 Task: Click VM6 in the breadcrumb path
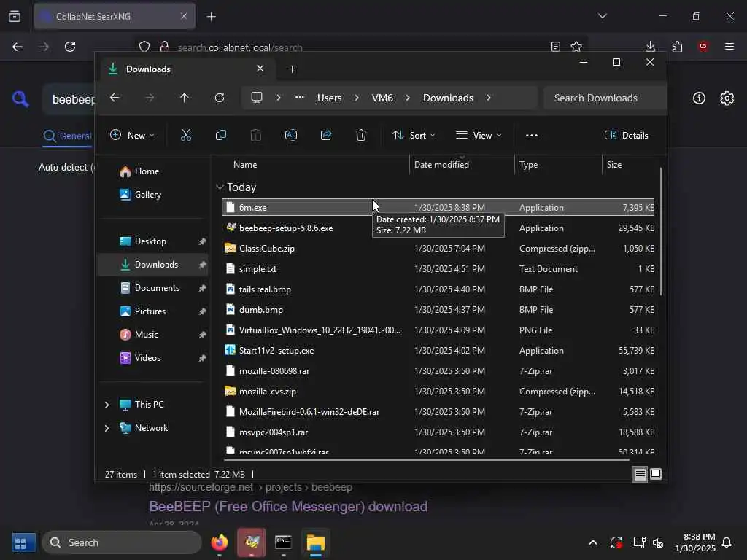(382, 98)
